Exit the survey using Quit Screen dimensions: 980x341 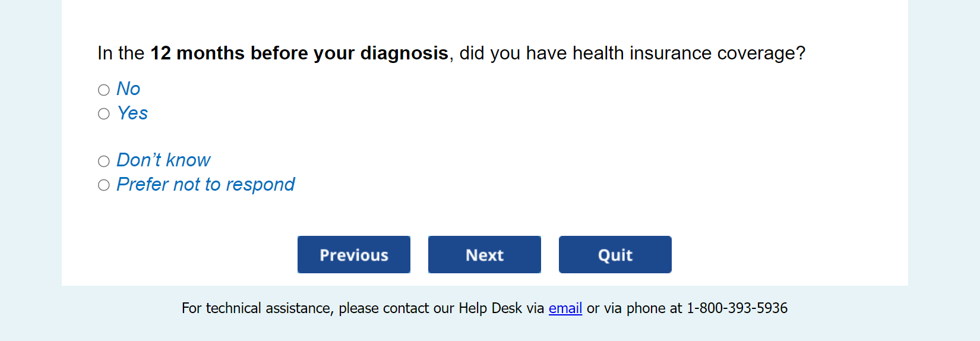tap(615, 255)
